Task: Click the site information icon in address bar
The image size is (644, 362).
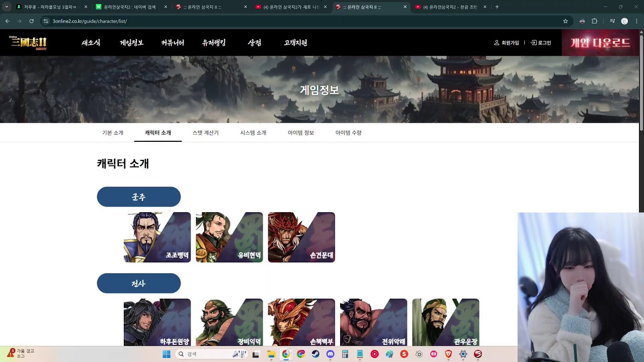Action: (46, 21)
